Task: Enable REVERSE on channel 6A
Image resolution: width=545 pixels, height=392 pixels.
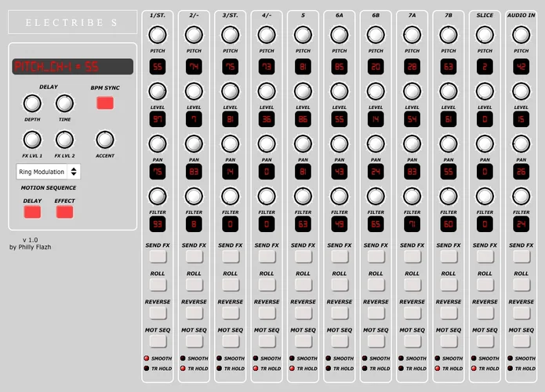Action: click(x=340, y=313)
